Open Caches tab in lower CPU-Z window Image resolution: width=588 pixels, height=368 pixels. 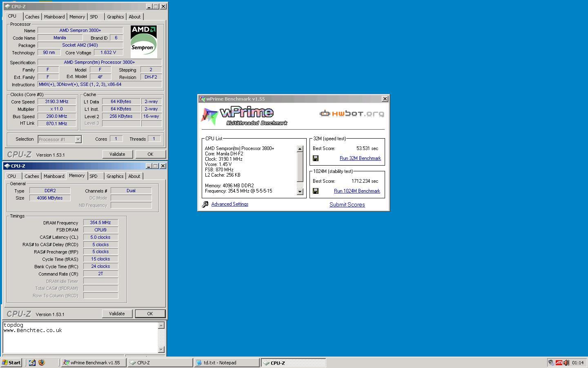[x=31, y=176]
